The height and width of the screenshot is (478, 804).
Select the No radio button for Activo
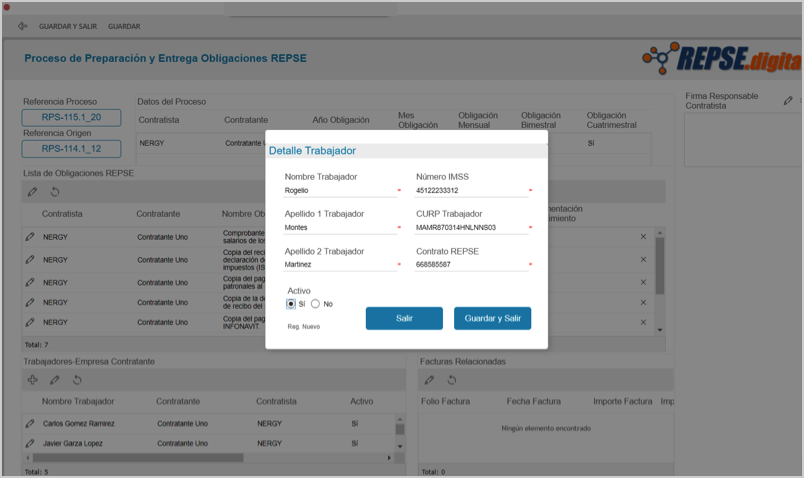(315, 304)
